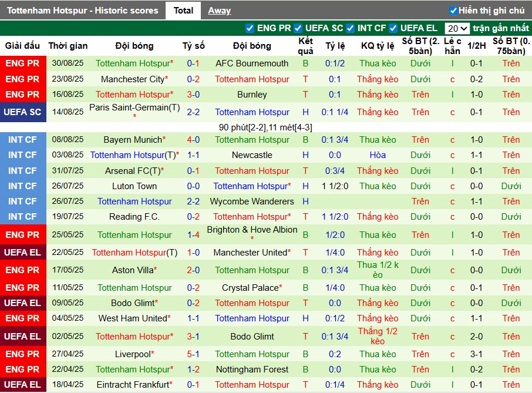The image size is (532, 393).
Task: Open Brighton & Hove Albion team link
Action: pyautogui.click(x=252, y=230)
